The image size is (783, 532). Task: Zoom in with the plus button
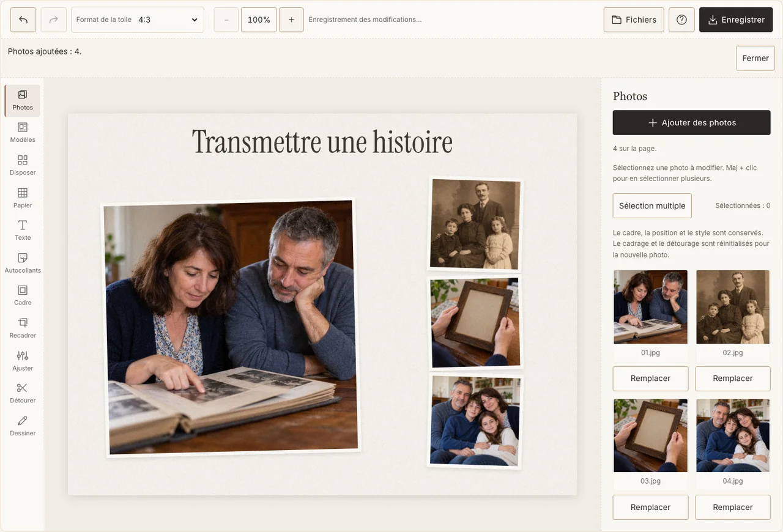[291, 20]
